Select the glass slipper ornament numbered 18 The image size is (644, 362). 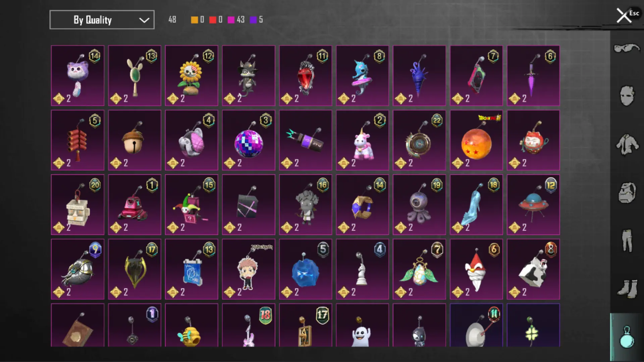click(x=476, y=204)
